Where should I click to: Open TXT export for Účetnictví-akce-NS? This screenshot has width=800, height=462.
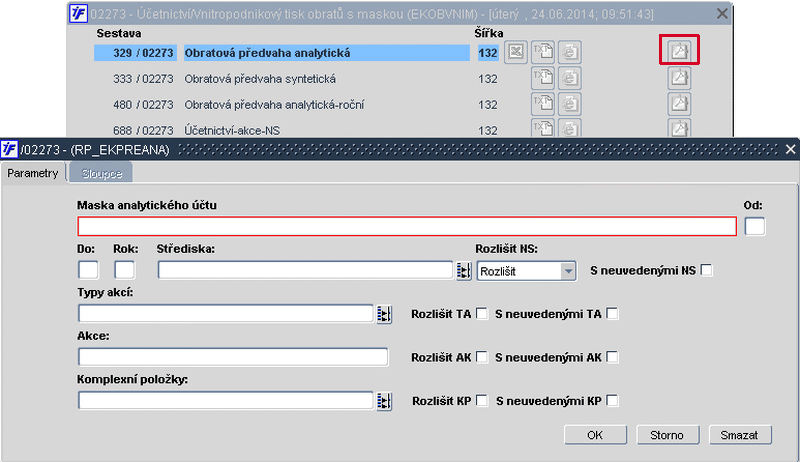coord(543,128)
